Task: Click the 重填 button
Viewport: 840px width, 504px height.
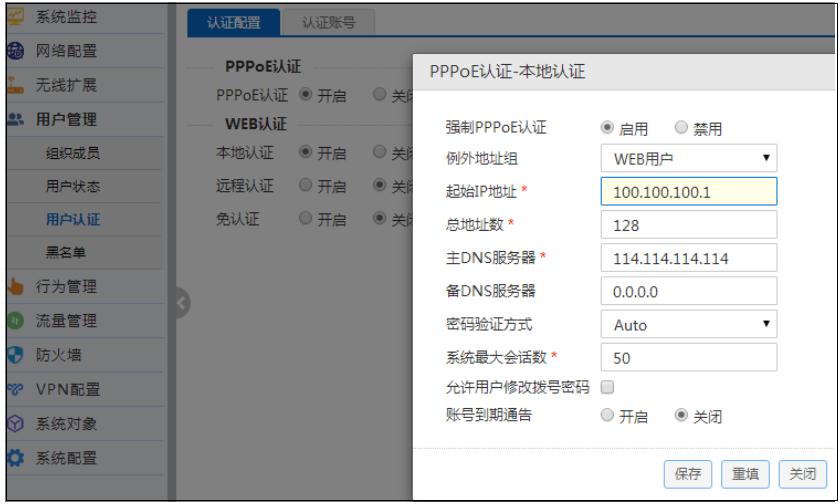Action: [x=745, y=474]
